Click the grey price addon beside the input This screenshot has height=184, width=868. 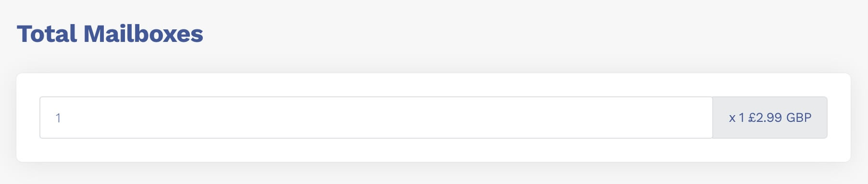click(x=770, y=118)
